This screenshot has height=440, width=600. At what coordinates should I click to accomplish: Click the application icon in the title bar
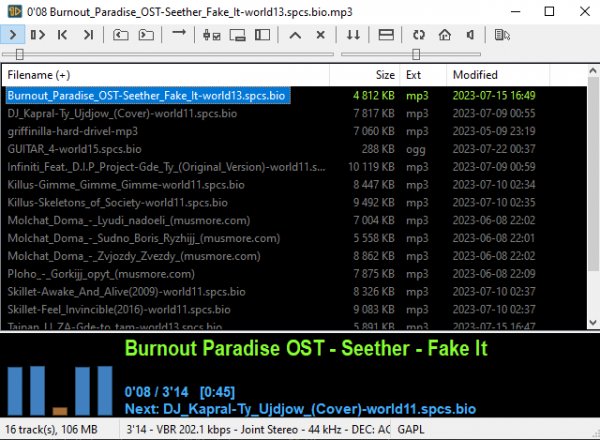point(15,11)
